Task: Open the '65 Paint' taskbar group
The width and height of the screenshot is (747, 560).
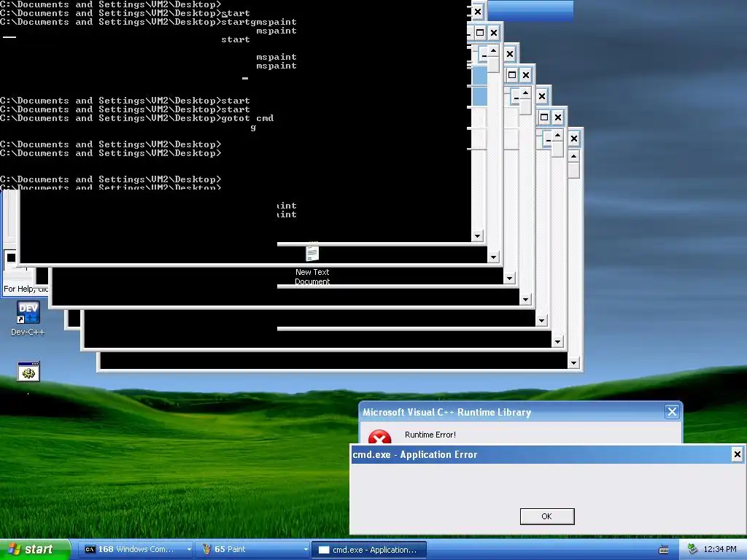Action: click(254, 550)
